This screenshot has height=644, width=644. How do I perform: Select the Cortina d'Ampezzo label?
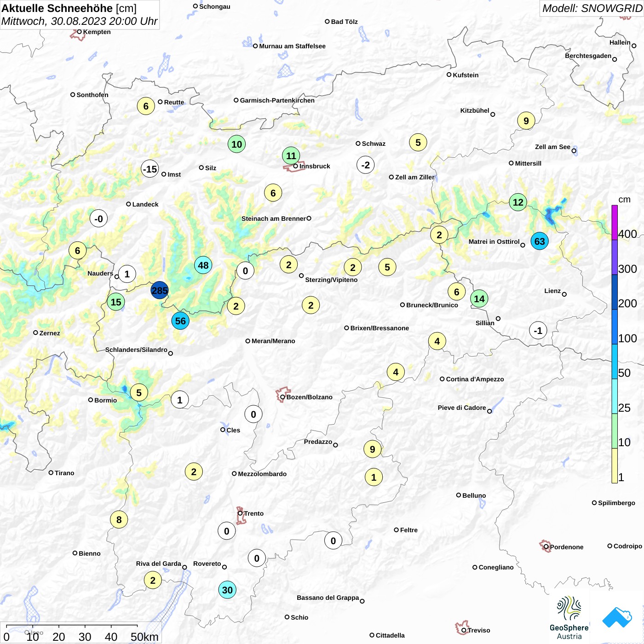pyautogui.click(x=475, y=379)
